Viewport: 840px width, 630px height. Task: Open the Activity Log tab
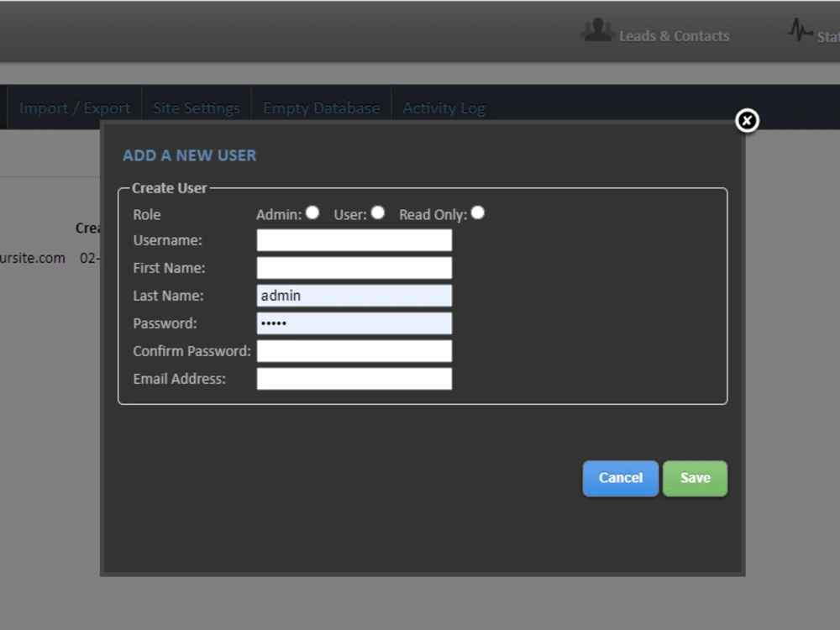click(x=444, y=108)
